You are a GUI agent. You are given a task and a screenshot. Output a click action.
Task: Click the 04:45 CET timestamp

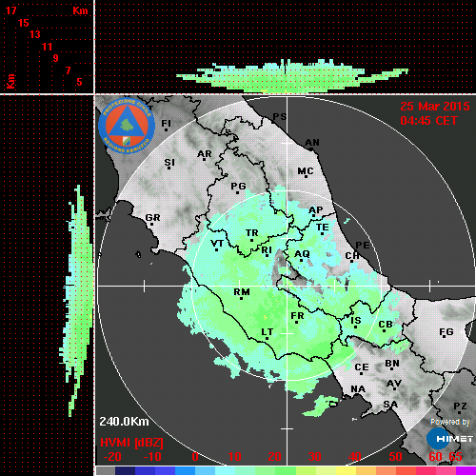[428, 121]
